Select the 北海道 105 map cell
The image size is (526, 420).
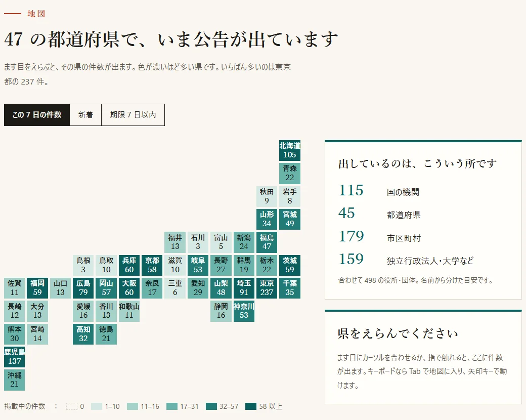click(x=290, y=150)
